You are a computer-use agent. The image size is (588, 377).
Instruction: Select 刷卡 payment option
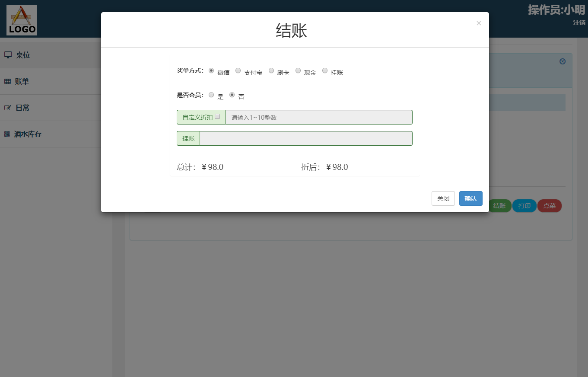pos(271,70)
